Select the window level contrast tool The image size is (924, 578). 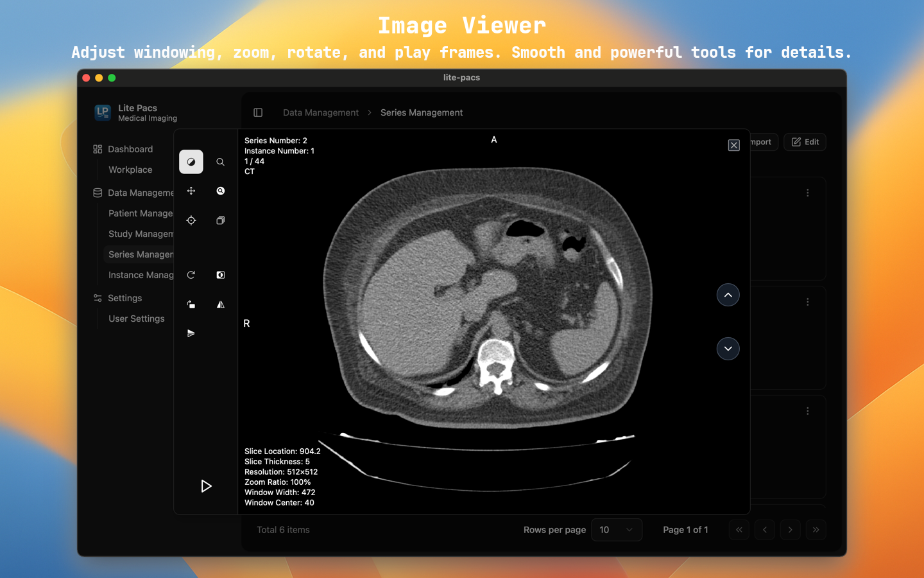pos(191,162)
